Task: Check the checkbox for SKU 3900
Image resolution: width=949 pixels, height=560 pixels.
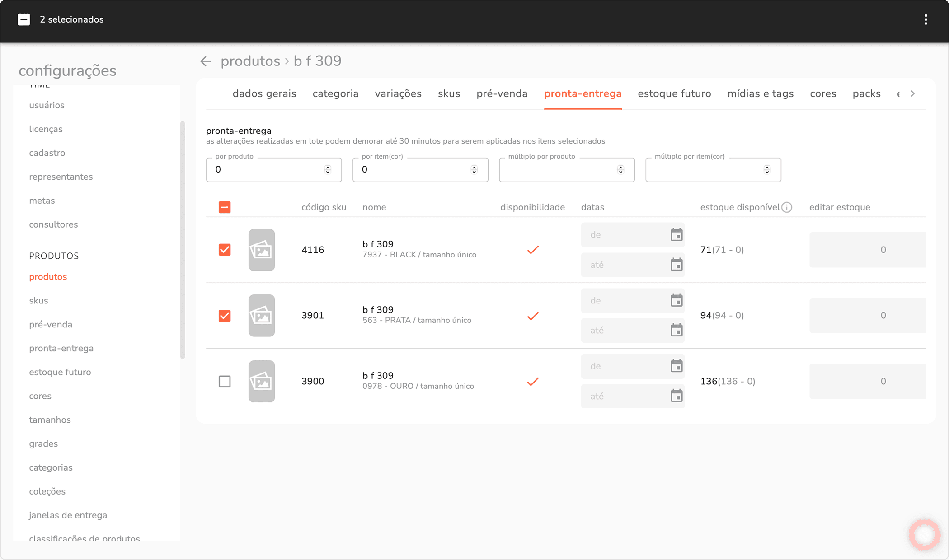Action: pyautogui.click(x=225, y=382)
